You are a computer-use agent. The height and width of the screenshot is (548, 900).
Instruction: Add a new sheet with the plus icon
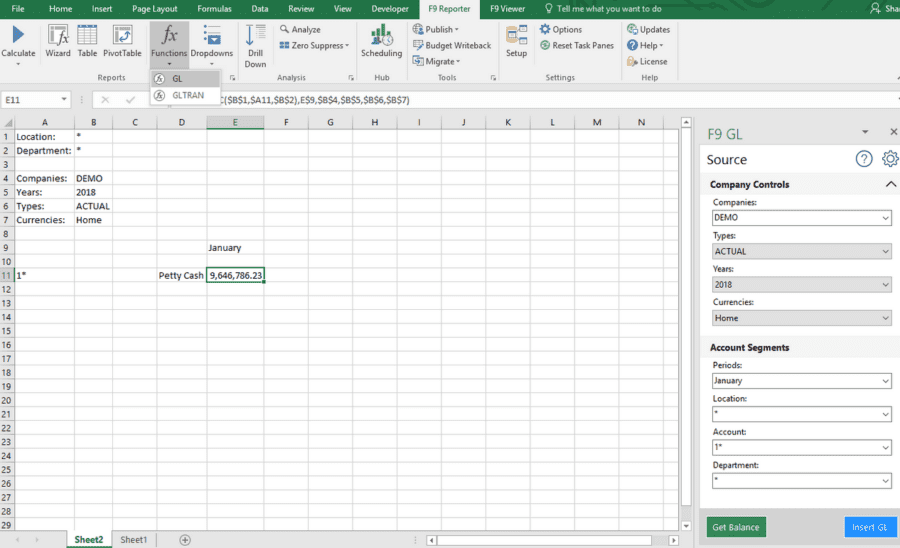coord(185,540)
